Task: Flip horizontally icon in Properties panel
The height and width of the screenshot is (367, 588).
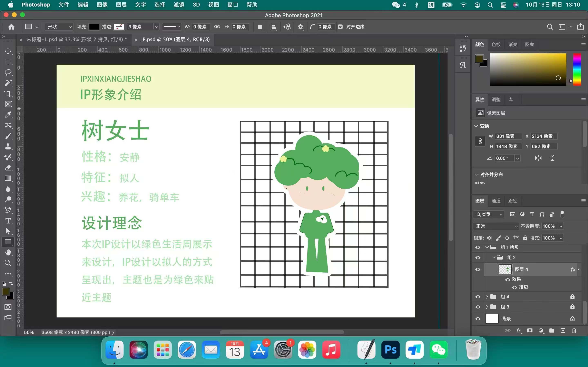Action: click(x=538, y=158)
